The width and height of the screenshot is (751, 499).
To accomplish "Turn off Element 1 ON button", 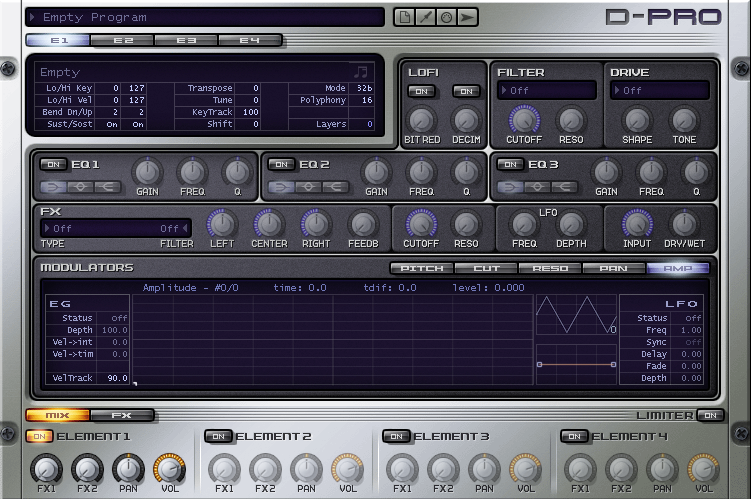I will [x=39, y=436].
